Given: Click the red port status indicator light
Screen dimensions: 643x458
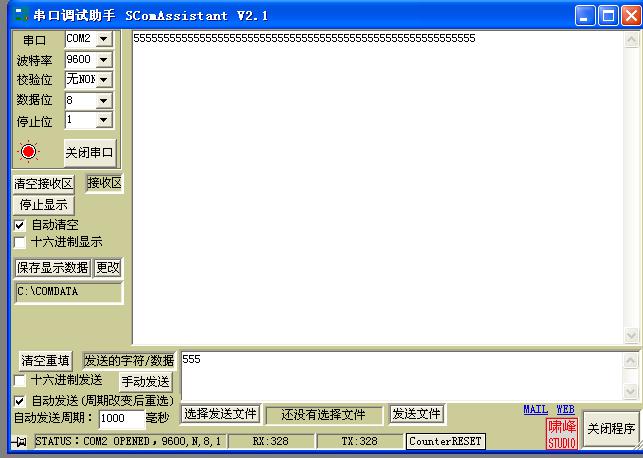Looking at the screenshot, I should click(x=29, y=152).
